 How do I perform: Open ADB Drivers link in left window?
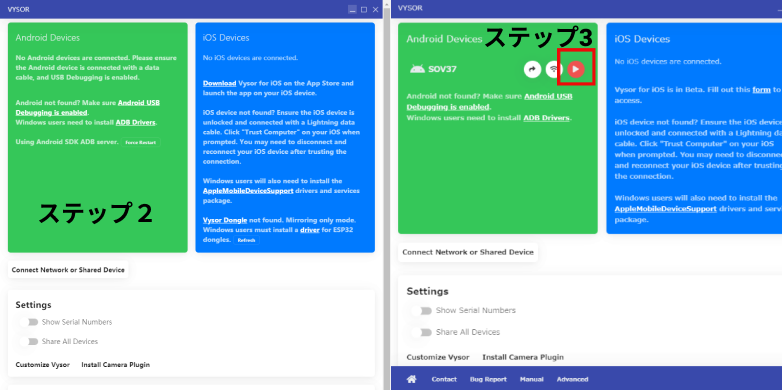point(136,122)
